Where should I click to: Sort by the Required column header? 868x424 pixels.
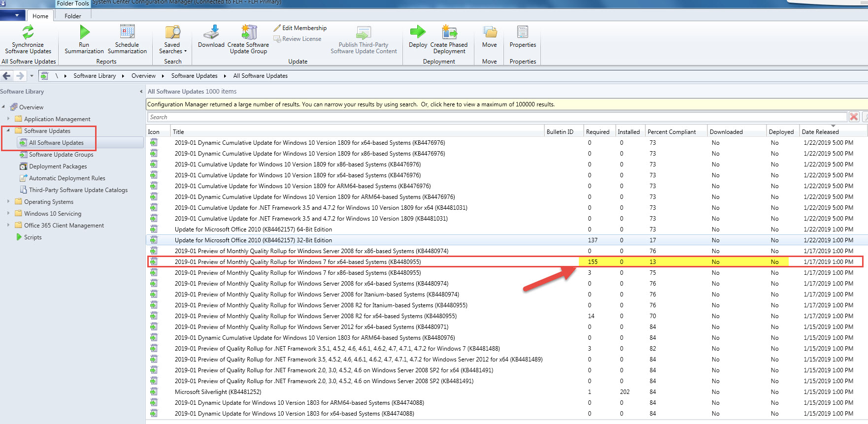pyautogui.click(x=599, y=131)
